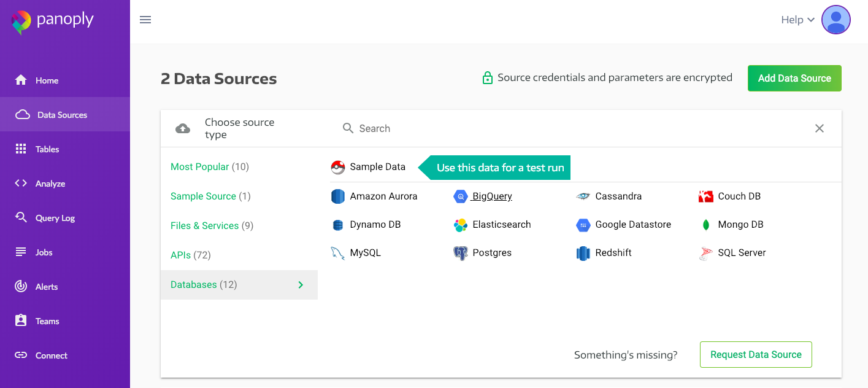Click the Home house icon

coord(21,80)
